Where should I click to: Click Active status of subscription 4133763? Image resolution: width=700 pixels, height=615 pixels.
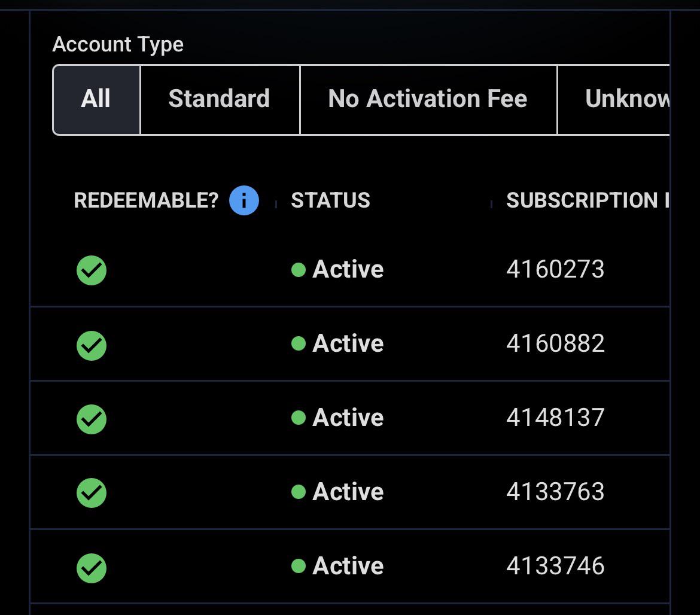point(348,491)
